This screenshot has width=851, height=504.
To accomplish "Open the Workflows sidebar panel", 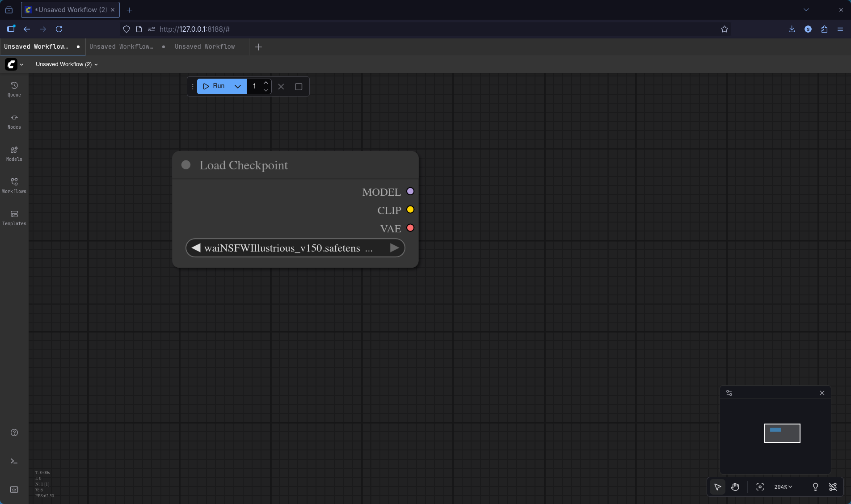I will 14,185.
